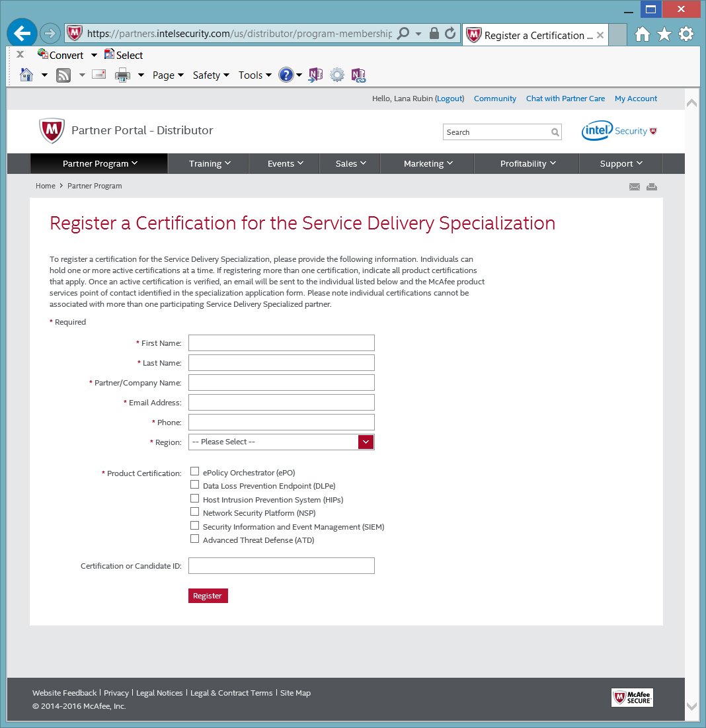Check ePolicy Orchestrator (ePO) checkbox
This screenshot has height=728, width=706.
click(194, 471)
